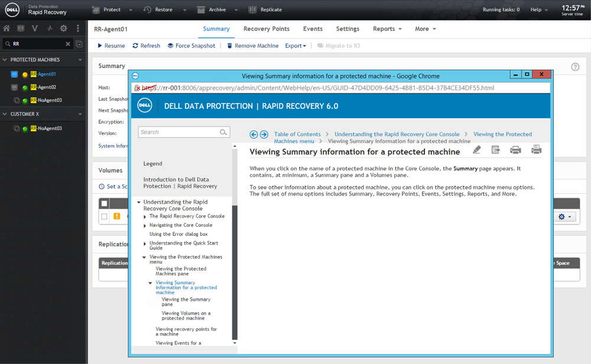Screen dimensions: 591x364
Task: Click the orange warning icon in Volumes table
Action: click(x=117, y=216)
